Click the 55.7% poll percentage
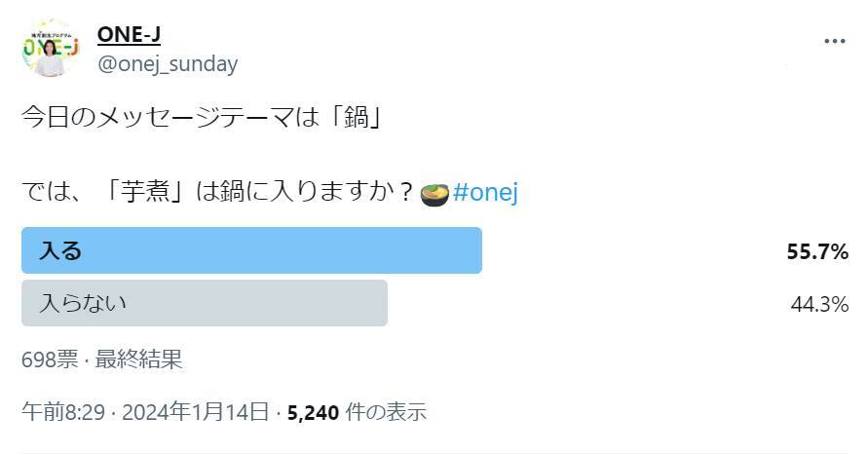 pyautogui.click(x=817, y=251)
